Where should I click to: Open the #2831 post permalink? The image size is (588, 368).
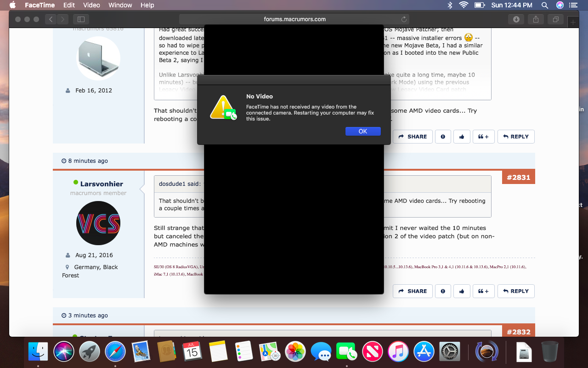pyautogui.click(x=519, y=178)
